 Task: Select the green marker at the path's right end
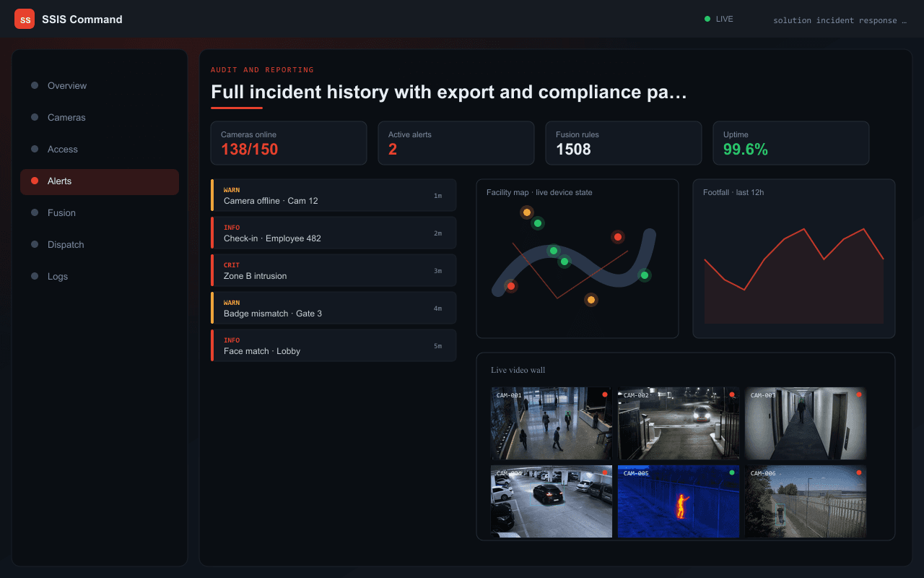[645, 275]
